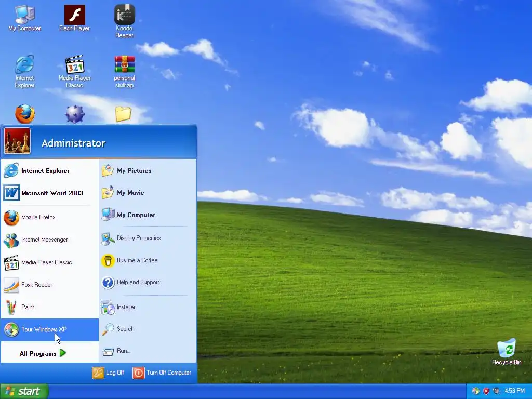Click the green Start button
Image resolution: width=532 pixels, height=399 pixels.
pos(24,391)
